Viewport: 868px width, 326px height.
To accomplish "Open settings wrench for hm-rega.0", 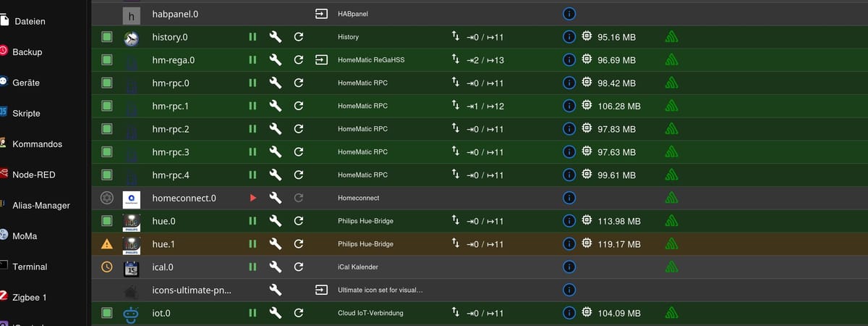I will coord(275,60).
